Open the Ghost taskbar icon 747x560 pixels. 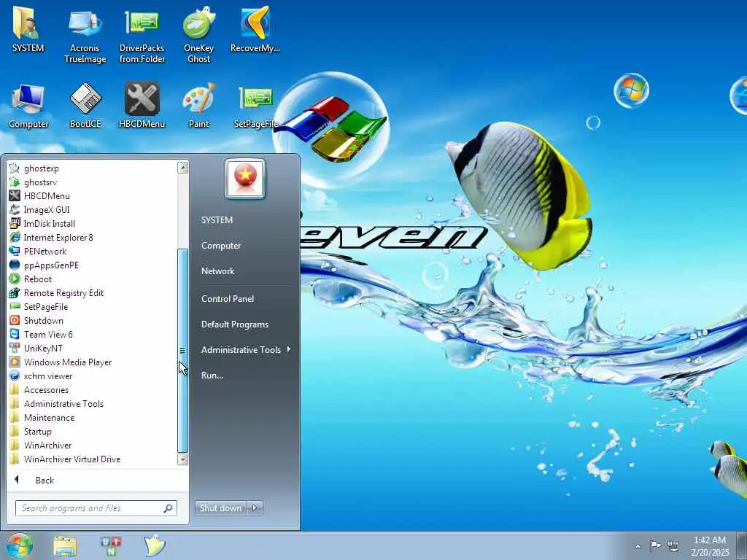point(155,545)
